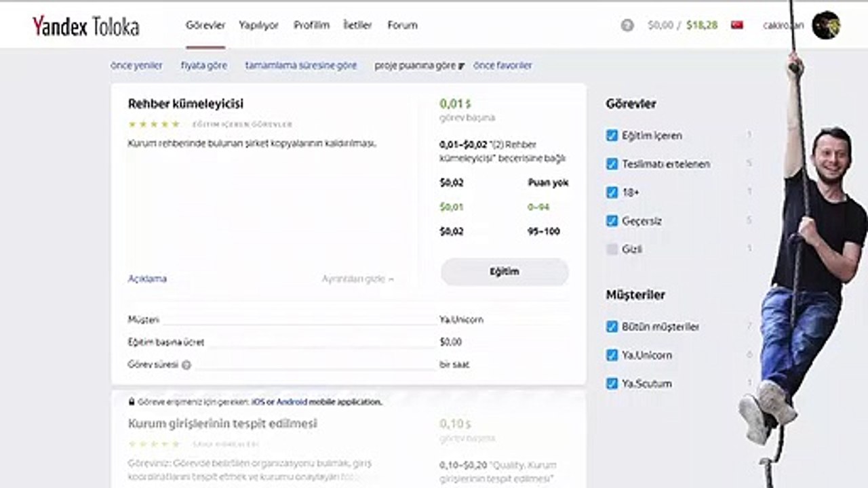Collapse details with Ayrıntıları gizle
The width and height of the screenshot is (868, 488).
point(357,279)
